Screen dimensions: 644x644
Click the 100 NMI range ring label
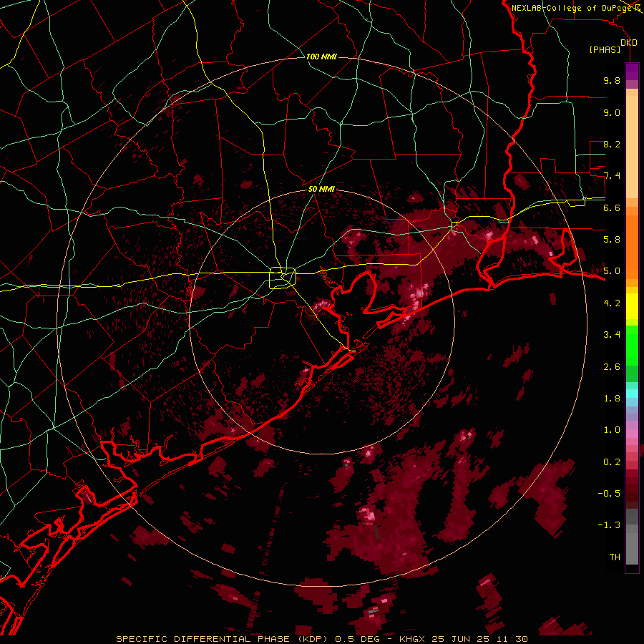(x=321, y=57)
